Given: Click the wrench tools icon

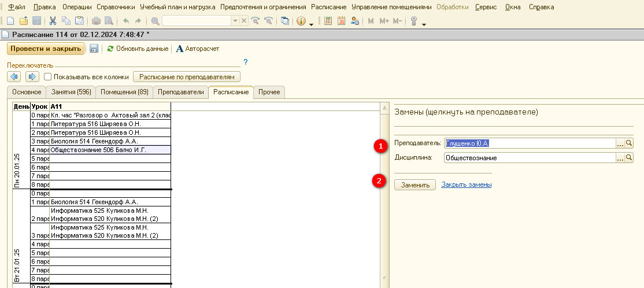Looking at the screenshot, I should pos(414,21).
